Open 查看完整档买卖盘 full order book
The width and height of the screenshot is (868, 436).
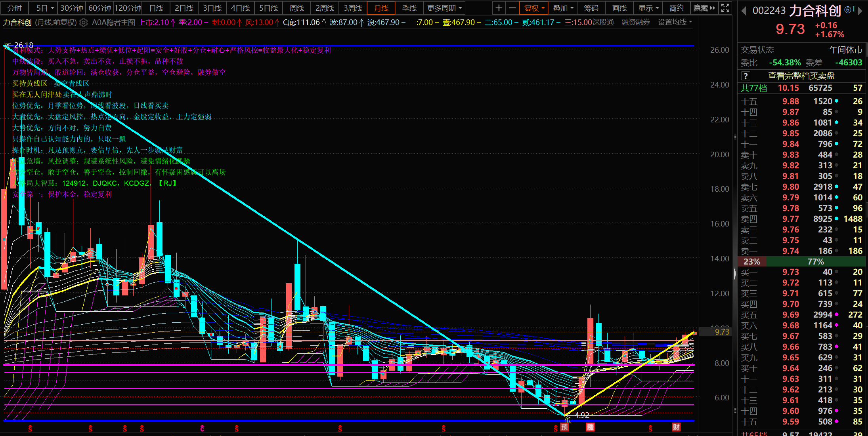tap(801, 76)
